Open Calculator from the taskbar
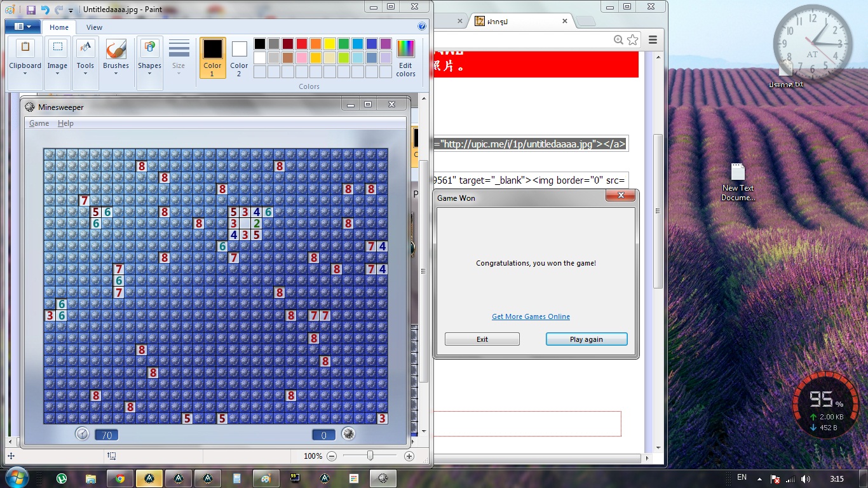The height and width of the screenshot is (488, 868). point(237,478)
